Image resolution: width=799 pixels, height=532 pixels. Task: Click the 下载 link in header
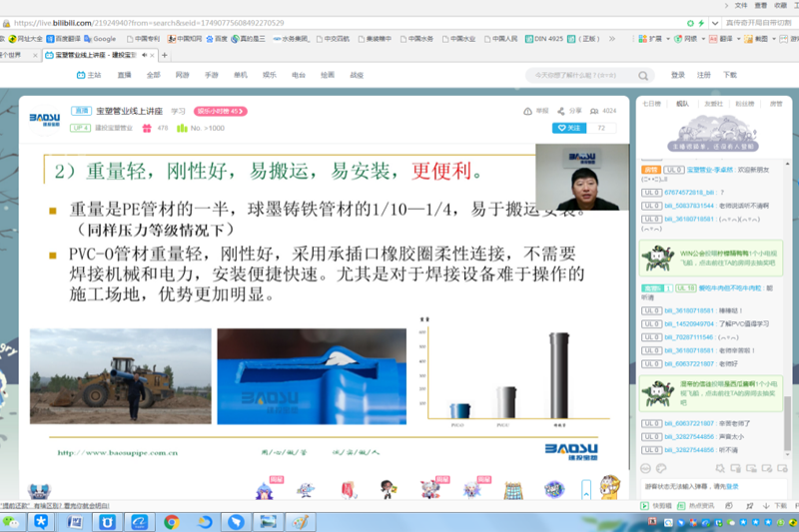point(730,75)
